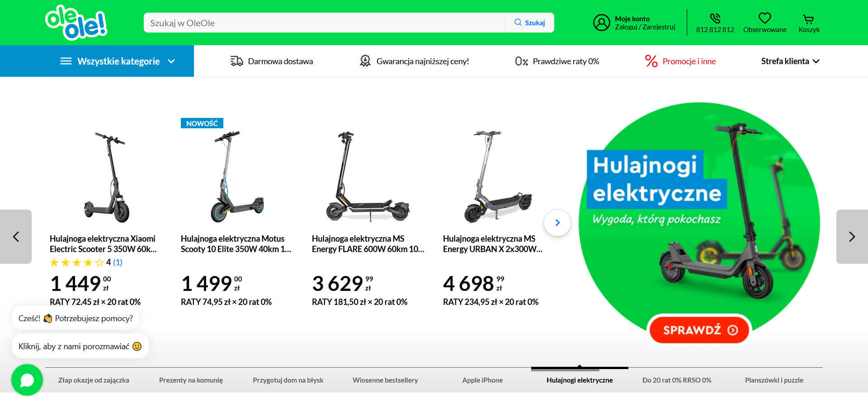This screenshot has width=868, height=407.
Task: Go to next banner slide arrow
Action: 852,237
